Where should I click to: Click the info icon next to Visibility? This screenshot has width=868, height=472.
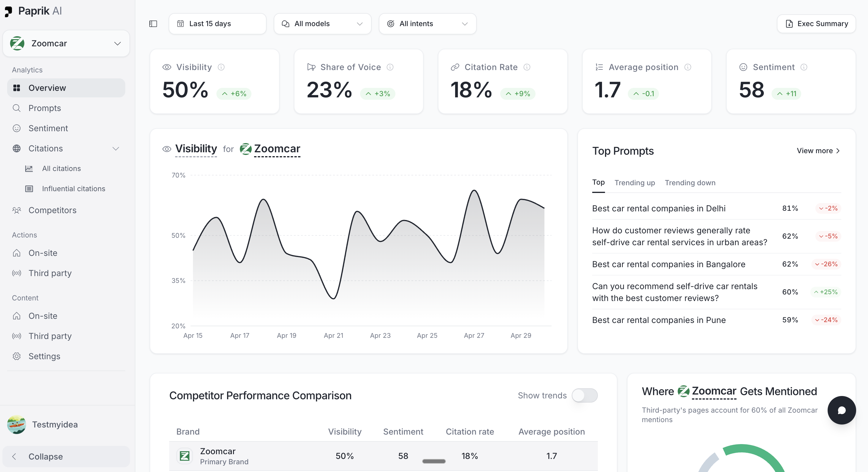pyautogui.click(x=221, y=67)
